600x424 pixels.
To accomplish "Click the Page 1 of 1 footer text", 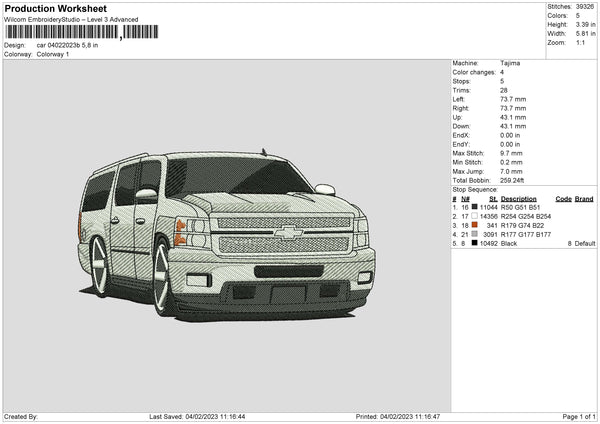I will 574,417.
